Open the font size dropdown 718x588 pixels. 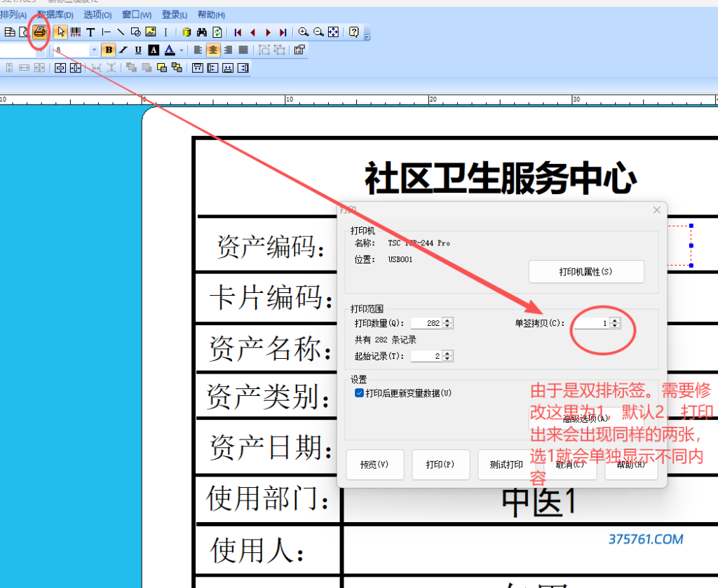(95, 50)
